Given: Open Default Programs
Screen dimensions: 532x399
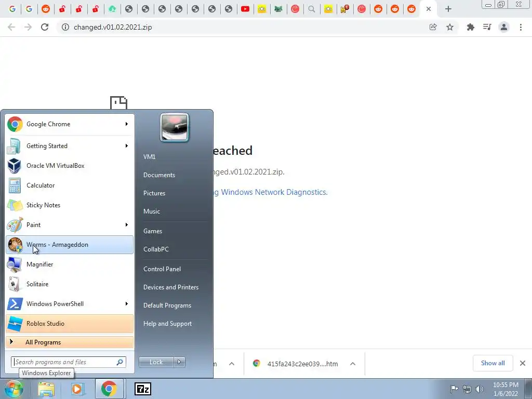Looking at the screenshot, I should (x=167, y=305).
